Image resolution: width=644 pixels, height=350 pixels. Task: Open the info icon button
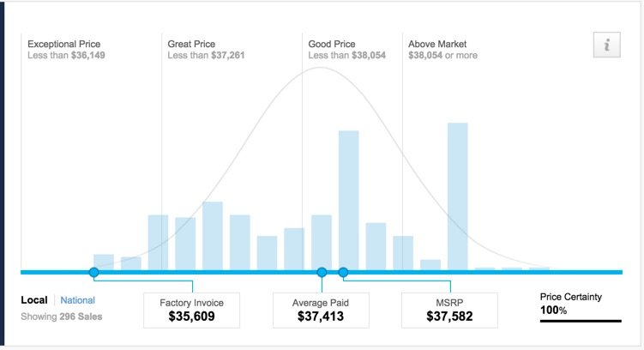tap(606, 45)
